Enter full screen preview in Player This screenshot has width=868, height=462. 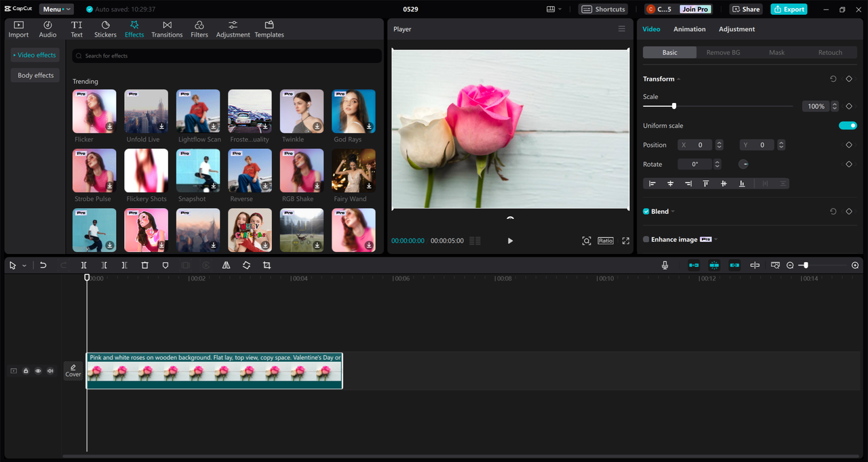(626, 240)
